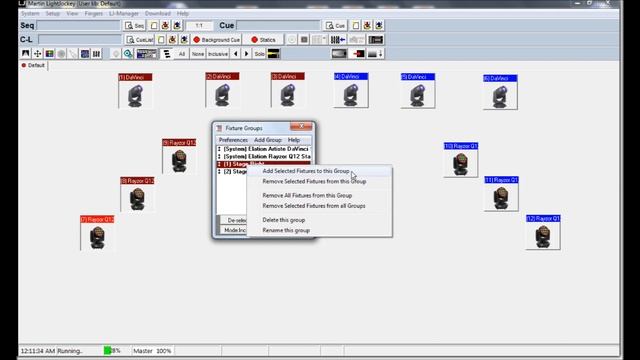Open the Download menu
Viewport: 640px width, 360px height.
(x=158, y=13)
